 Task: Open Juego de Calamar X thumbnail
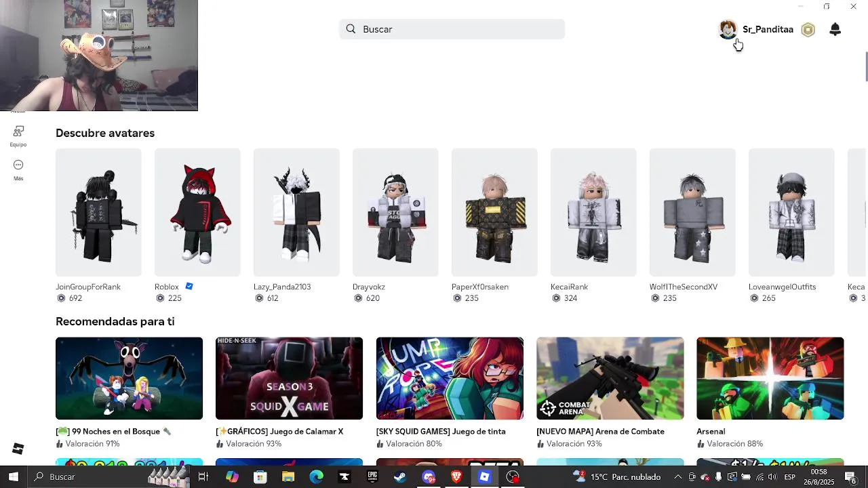[x=289, y=378]
